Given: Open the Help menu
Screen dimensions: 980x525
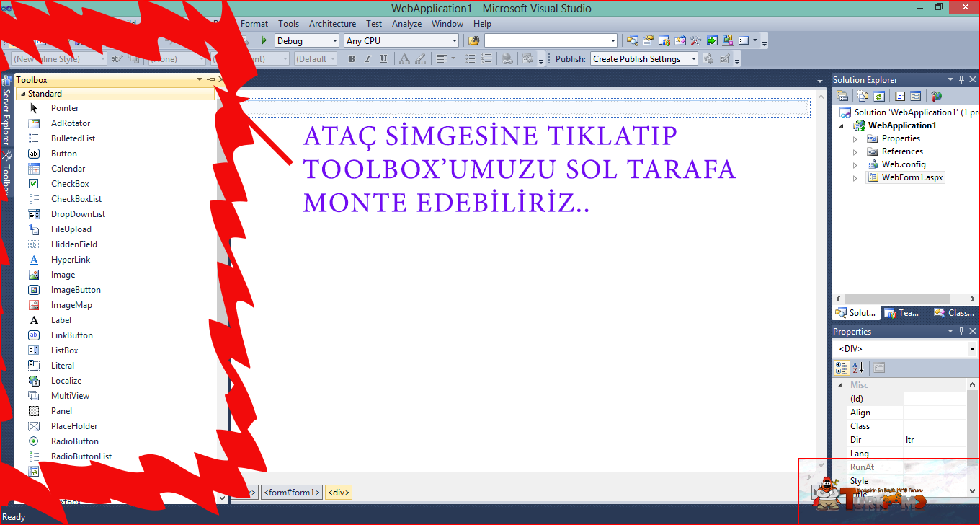Looking at the screenshot, I should (x=482, y=24).
